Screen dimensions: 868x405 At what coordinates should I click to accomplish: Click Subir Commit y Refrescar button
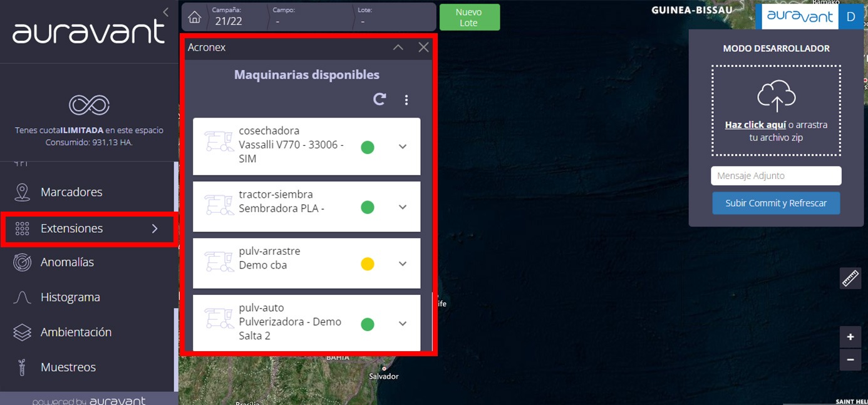pyautogui.click(x=776, y=203)
